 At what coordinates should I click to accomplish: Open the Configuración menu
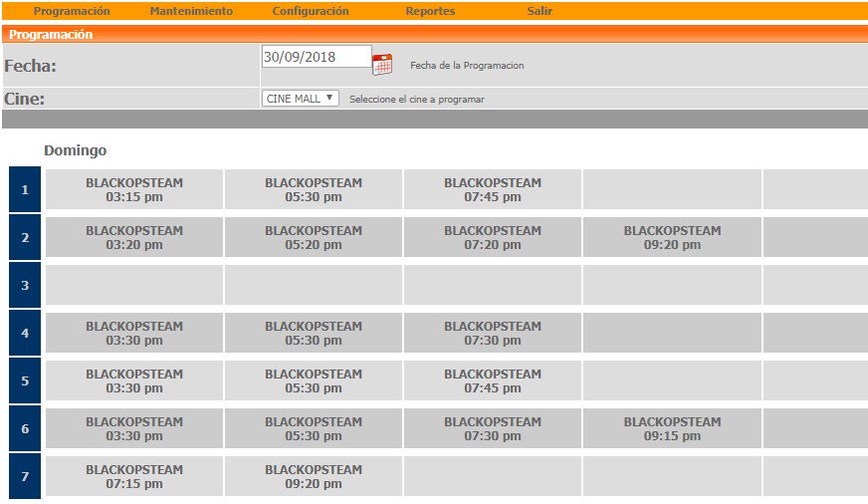point(311,11)
